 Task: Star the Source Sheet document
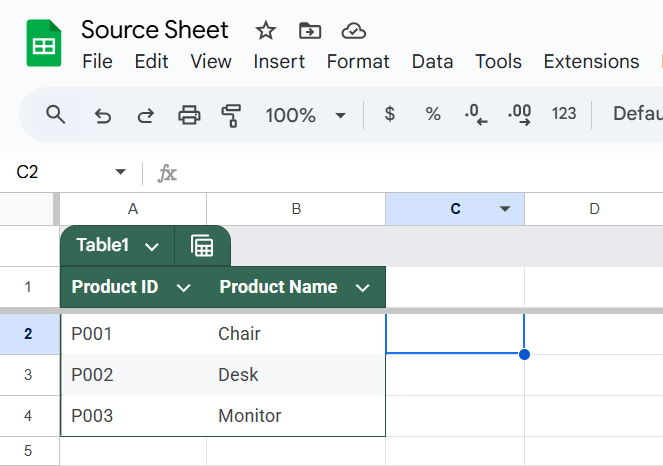(266, 31)
